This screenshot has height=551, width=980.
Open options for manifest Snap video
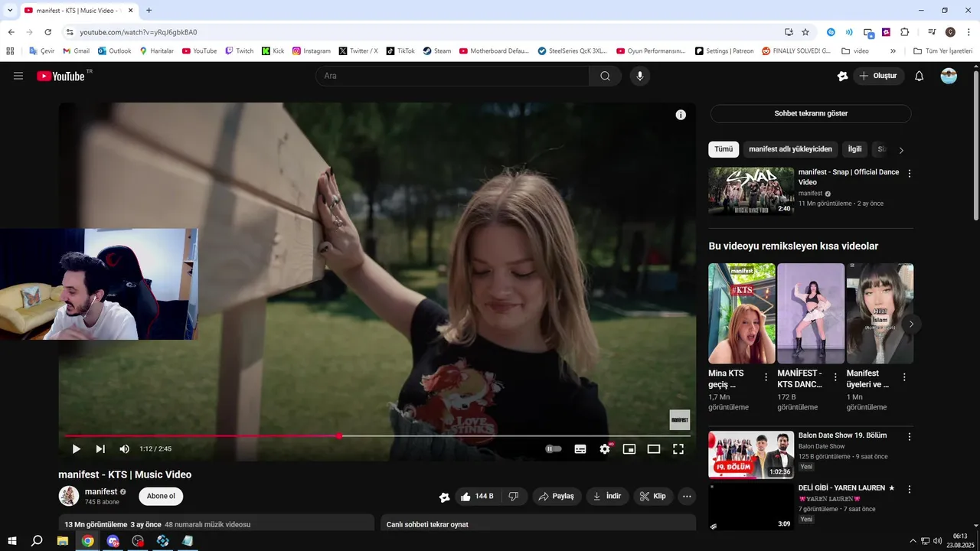(910, 174)
